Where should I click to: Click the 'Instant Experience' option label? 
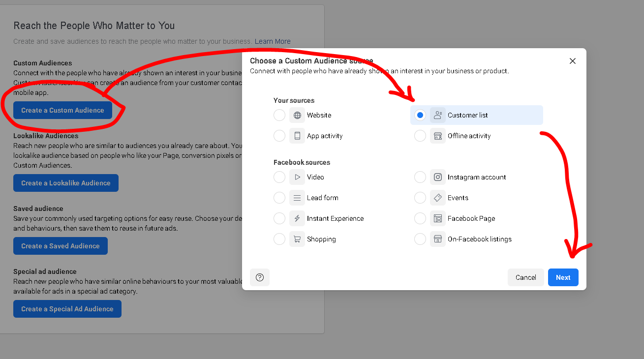[x=336, y=218]
